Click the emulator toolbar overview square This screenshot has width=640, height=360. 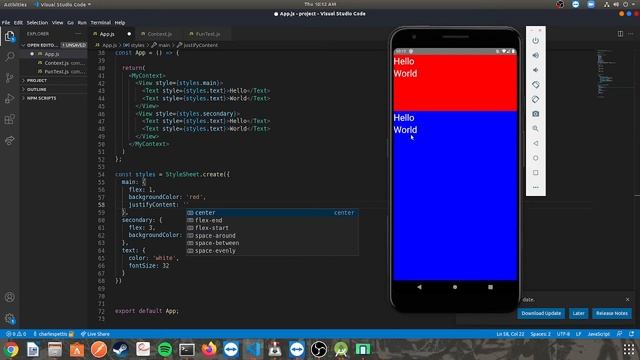(536, 173)
